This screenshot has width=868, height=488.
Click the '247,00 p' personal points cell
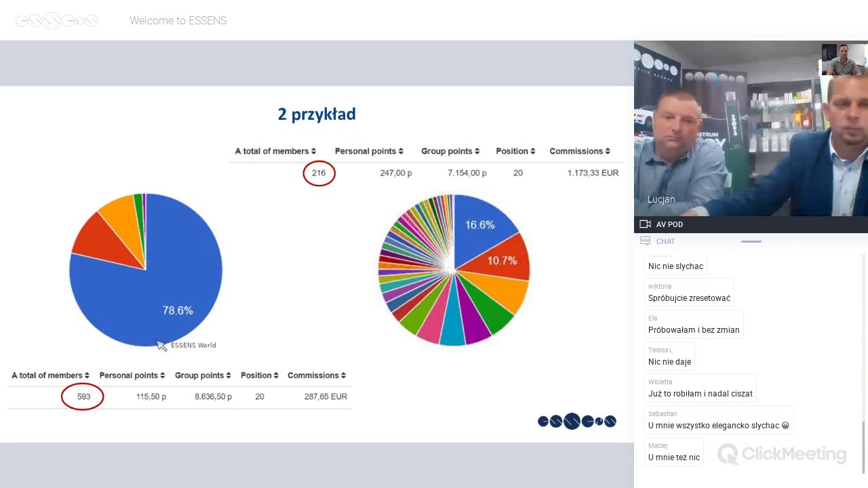[x=396, y=173]
